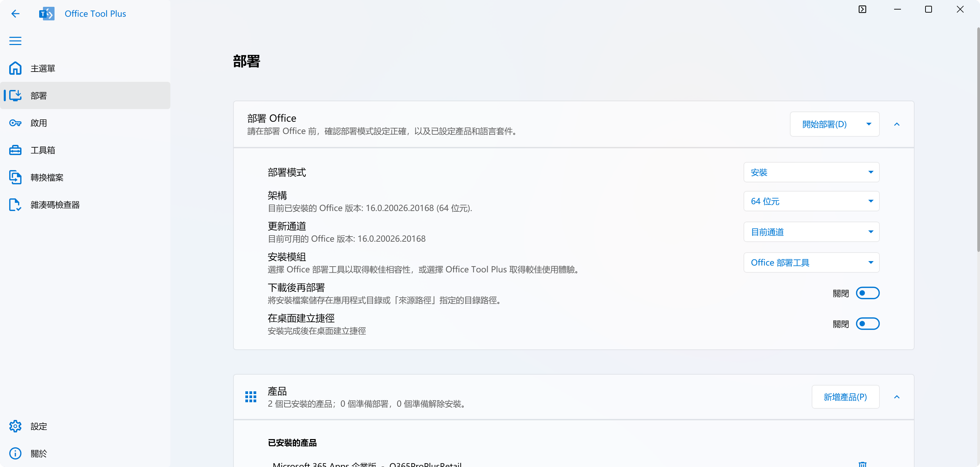
Task: Open the 更新通道 dropdown showing 目前通道
Action: [x=811, y=232]
